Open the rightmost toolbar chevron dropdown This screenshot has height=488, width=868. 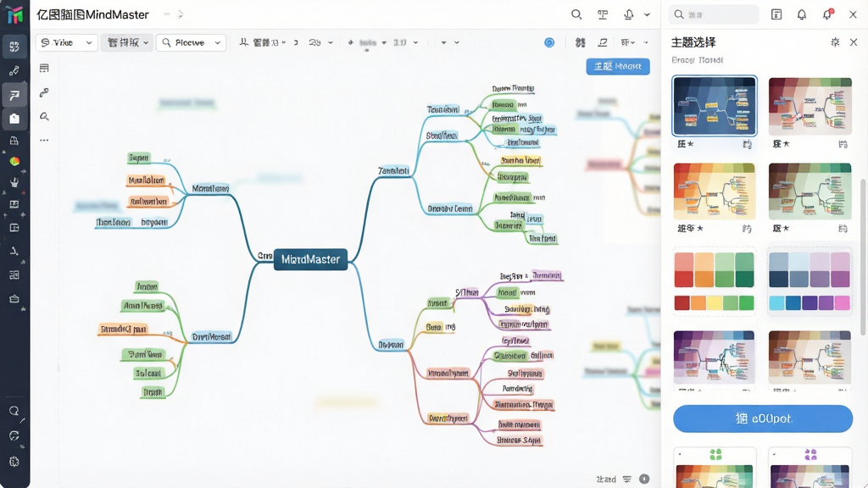pos(646,42)
